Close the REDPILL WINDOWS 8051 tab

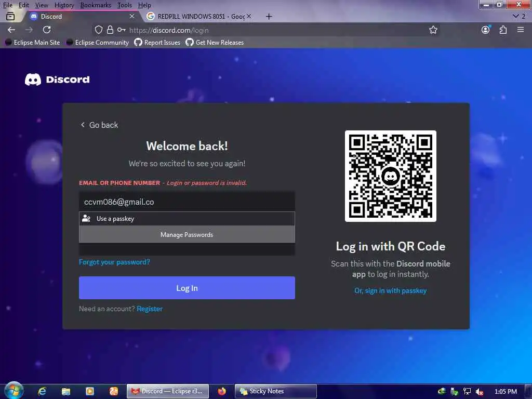249,16
